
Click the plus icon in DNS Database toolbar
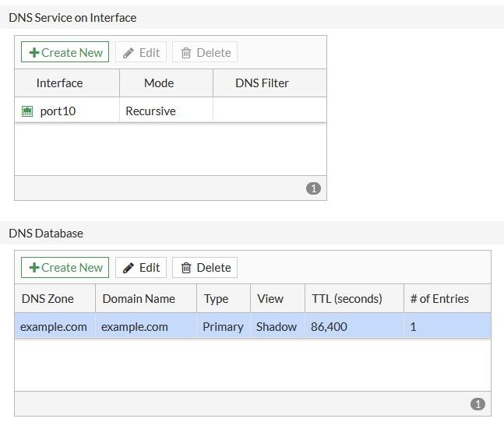[33, 267]
